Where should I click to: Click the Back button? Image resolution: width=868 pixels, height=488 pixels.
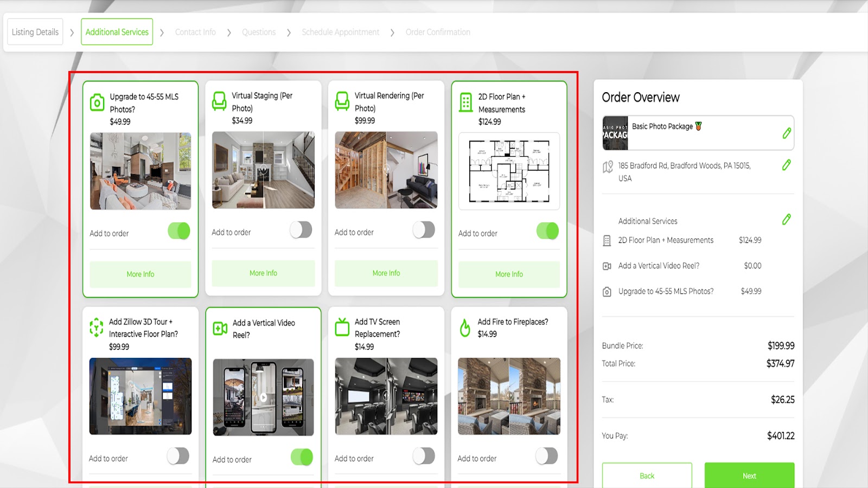(x=647, y=476)
